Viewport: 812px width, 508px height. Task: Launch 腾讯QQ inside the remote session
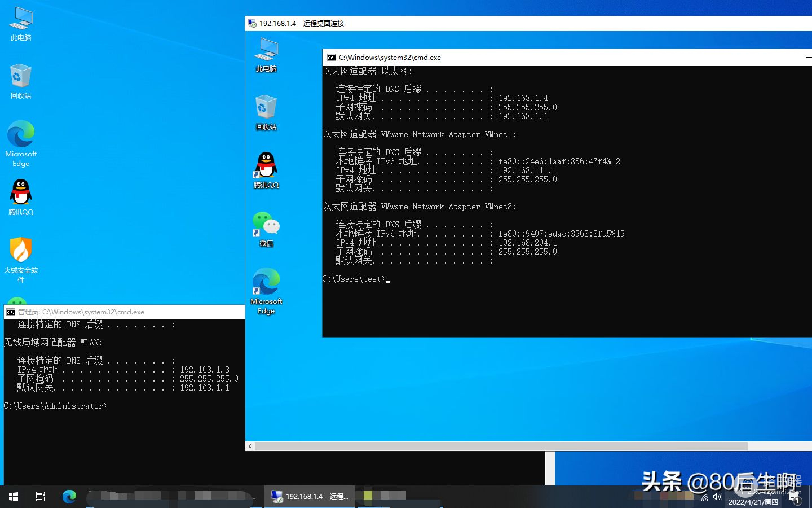266,170
